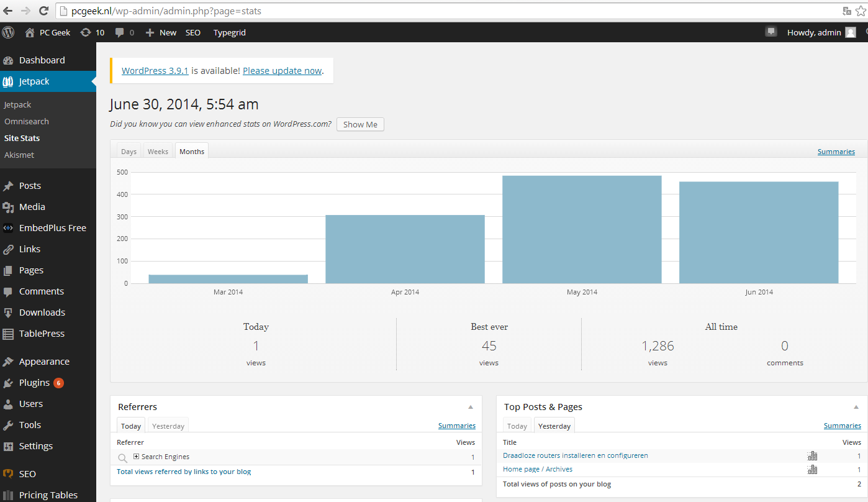Open the WordPress logo menu
This screenshot has width=868, height=502.
8,32
